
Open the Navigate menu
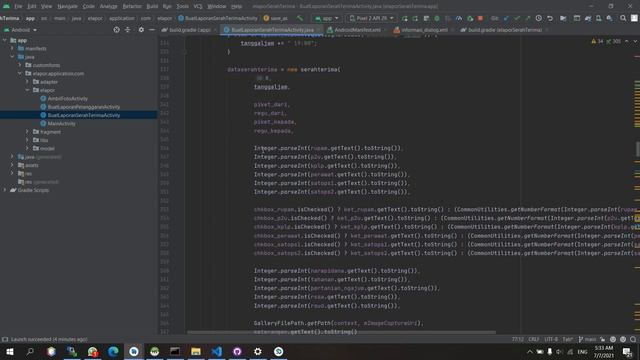click(67, 7)
